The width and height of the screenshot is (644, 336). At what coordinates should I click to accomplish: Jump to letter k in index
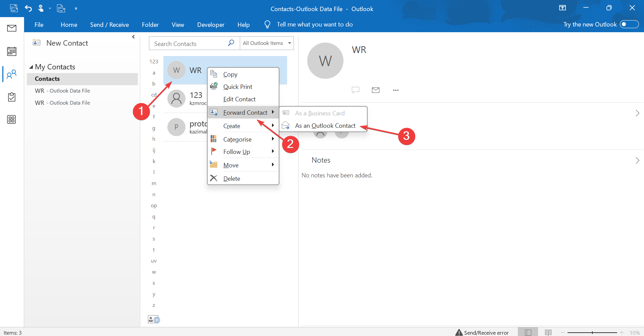tap(154, 161)
